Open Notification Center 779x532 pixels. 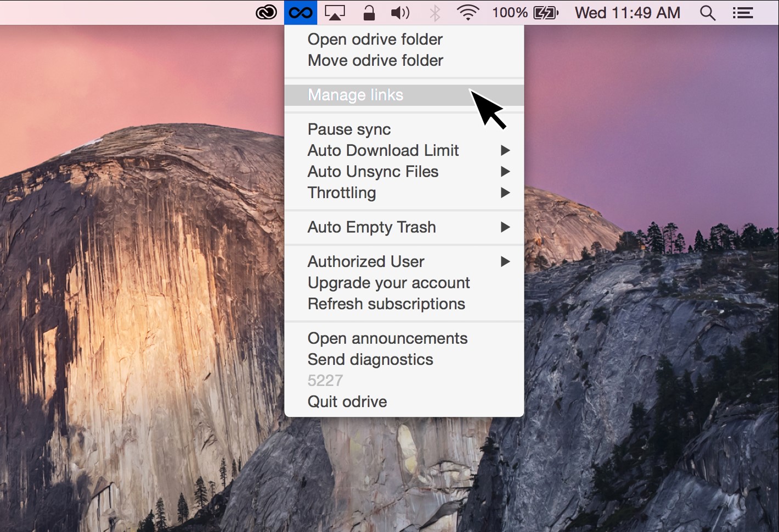point(743,12)
